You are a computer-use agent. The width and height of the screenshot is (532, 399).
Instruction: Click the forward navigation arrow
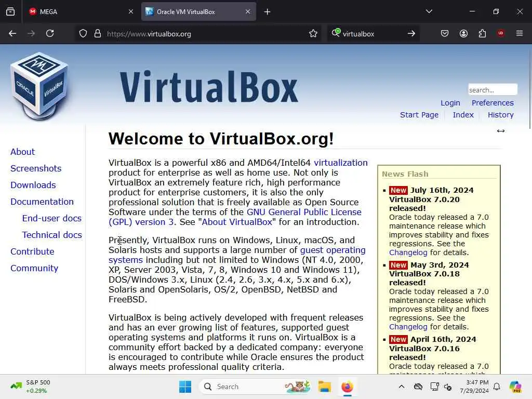(31, 33)
